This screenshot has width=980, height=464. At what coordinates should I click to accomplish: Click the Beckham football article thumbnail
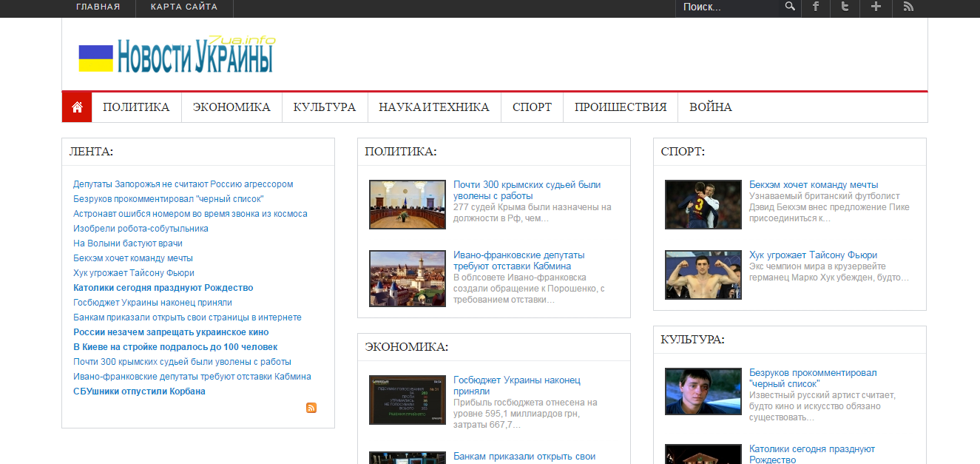click(703, 204)
